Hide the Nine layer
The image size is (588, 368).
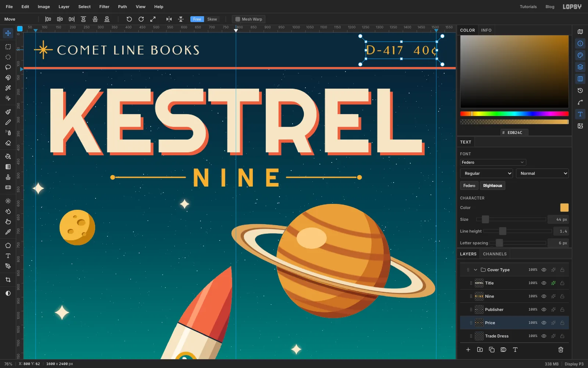pyautogui.click(x=544, y=296)
